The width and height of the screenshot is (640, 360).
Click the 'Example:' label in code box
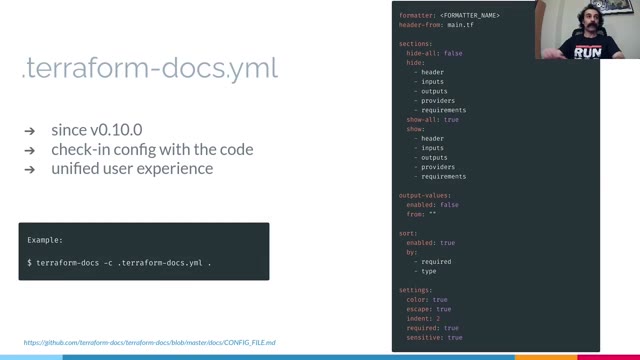coord(45,240)
